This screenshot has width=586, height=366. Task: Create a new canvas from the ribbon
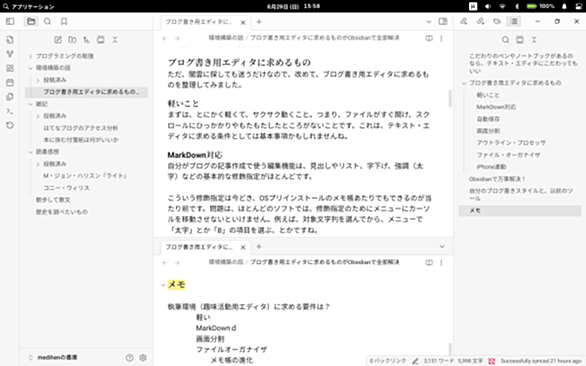10,68
